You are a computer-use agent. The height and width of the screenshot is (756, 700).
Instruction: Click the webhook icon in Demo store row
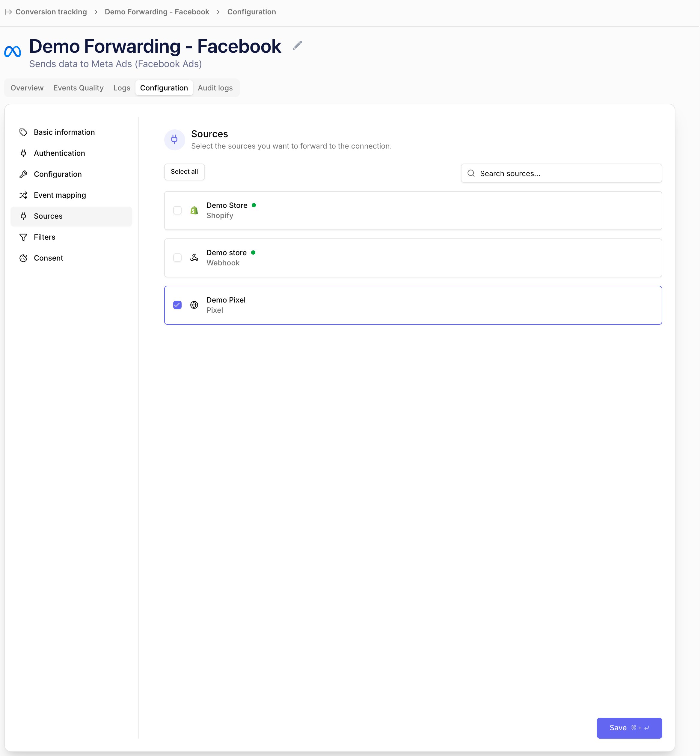click(x=194, y=257)
